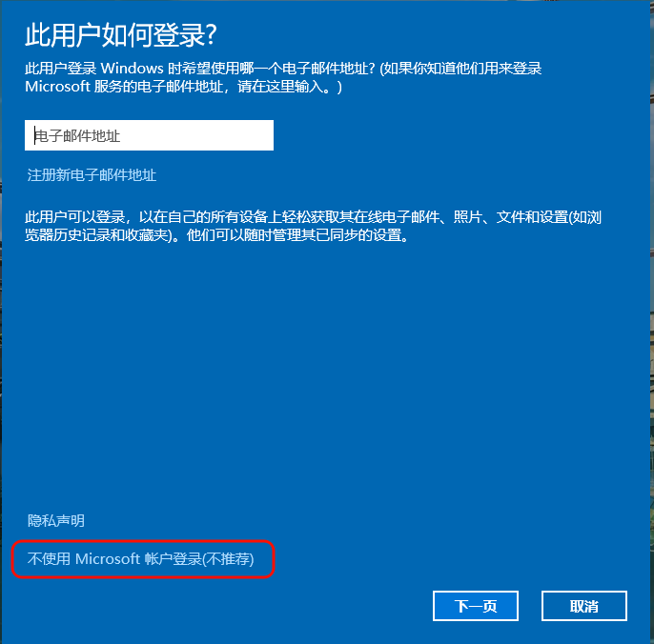Screen dimensions: 654x644
Task: Click the empty blue area of dialog
Action: tap(325, 375)
